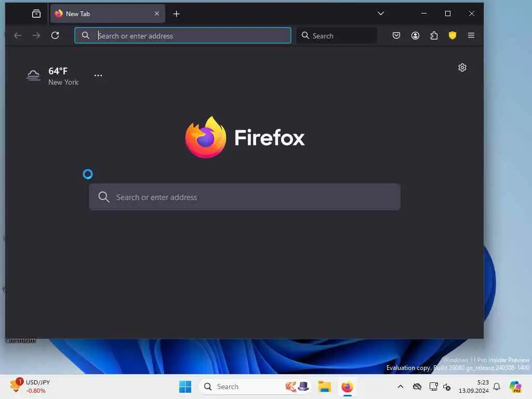Expand the list all tabs chevron
This screenshot has height=399, width=532.
pos(381,13)
